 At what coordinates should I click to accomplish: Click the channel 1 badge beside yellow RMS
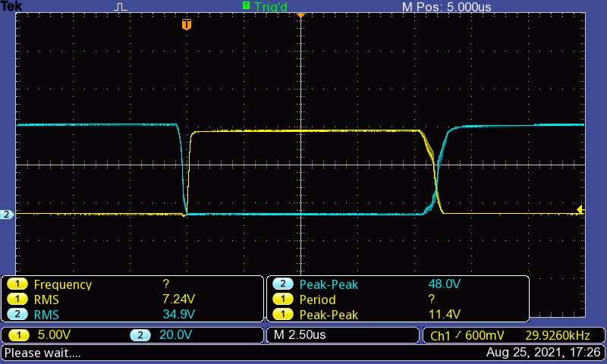(17, 299)
